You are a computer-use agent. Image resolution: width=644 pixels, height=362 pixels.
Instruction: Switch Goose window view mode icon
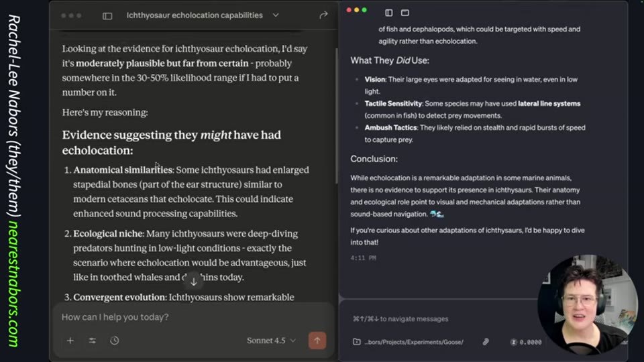(x=405, y=13)
